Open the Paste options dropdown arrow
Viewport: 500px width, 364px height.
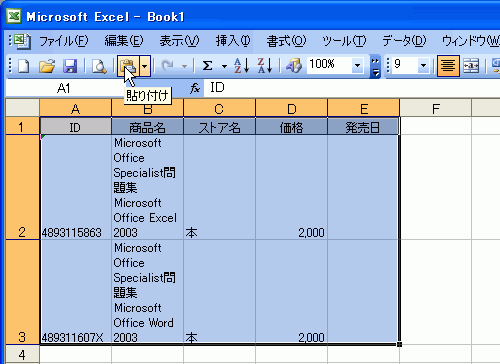[x=145, y=66]
